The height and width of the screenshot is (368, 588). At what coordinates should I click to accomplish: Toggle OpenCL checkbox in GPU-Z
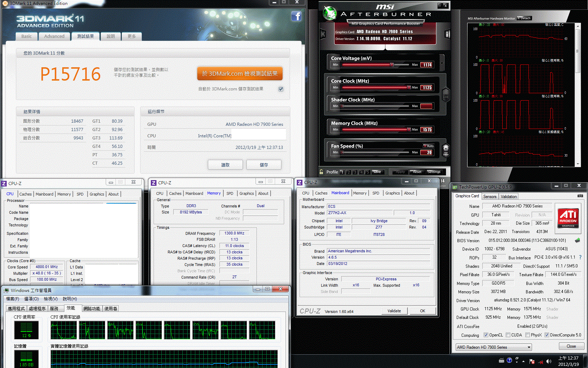pyautogui.click(x=486, y=335)
